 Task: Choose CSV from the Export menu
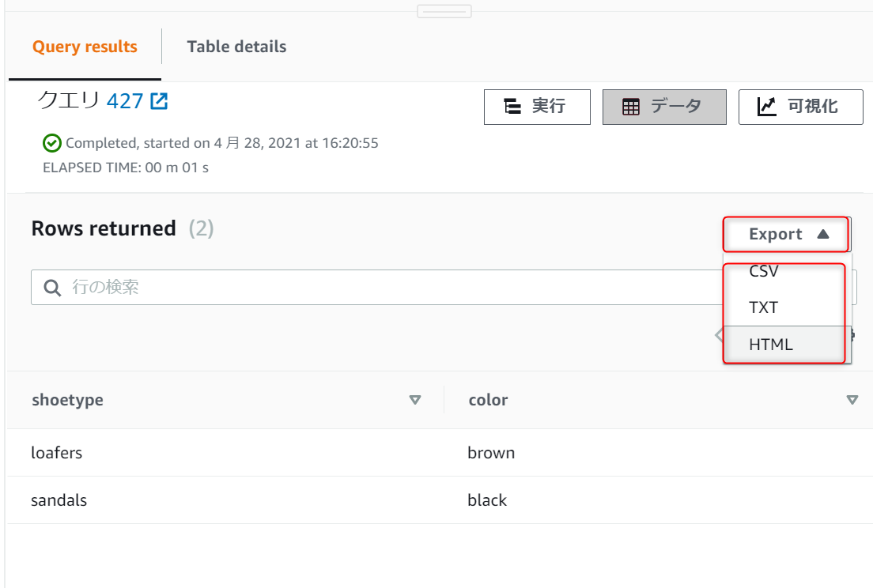tap(763, 271)
